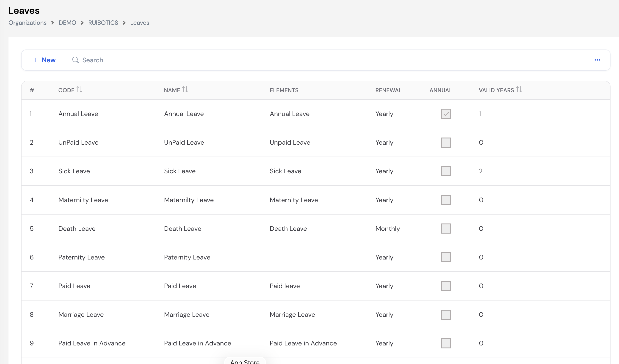Go to RUIBOTICS breadcrumb link
This screenshot has height=364, width=619.
(103, 23)
